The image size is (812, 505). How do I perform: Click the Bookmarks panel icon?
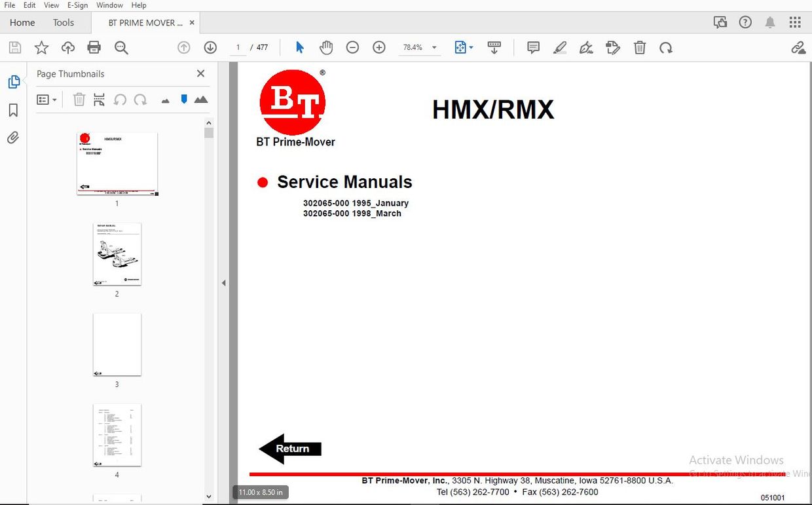pyautogui.click(x=13, y=110)
